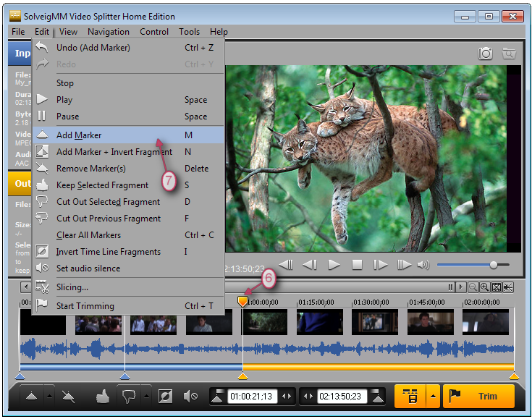This screenshot has height=419, width=532.
Task: Click the timeline scrollbar left arrow
Action: (26, 287)
